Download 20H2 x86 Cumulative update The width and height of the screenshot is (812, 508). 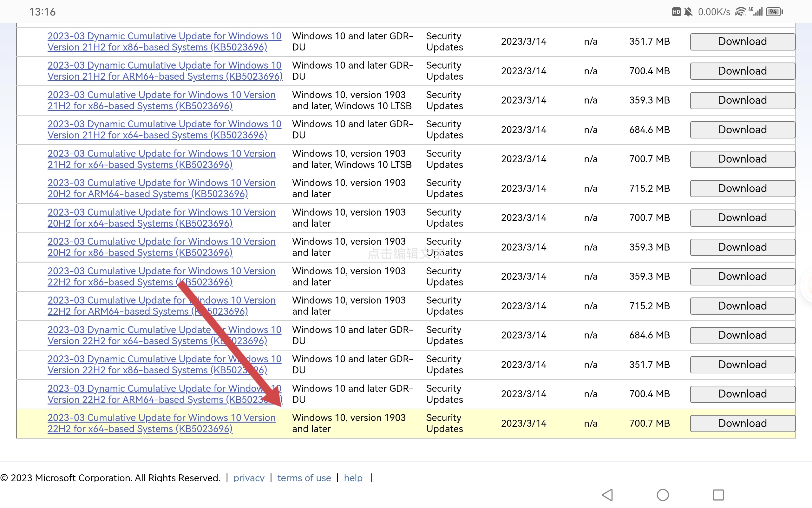(743, 247)
